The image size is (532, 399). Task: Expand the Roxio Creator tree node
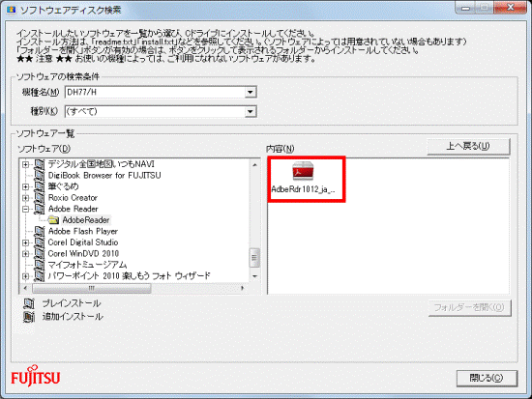[25, 198]
